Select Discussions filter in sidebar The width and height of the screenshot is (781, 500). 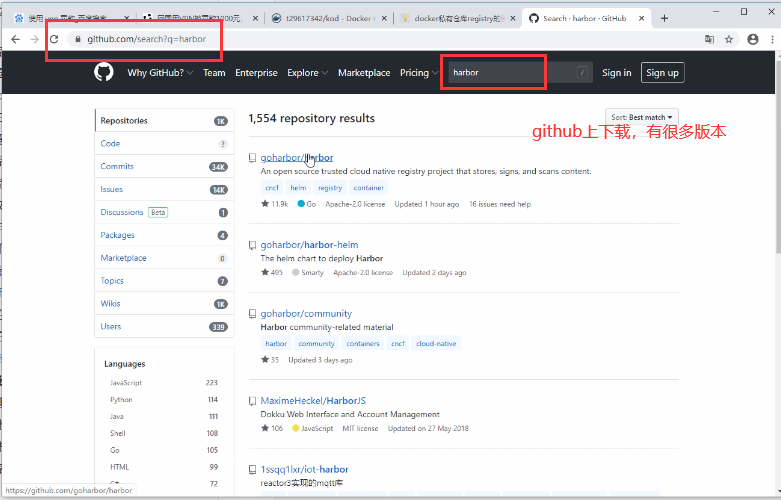click(164, 212)
